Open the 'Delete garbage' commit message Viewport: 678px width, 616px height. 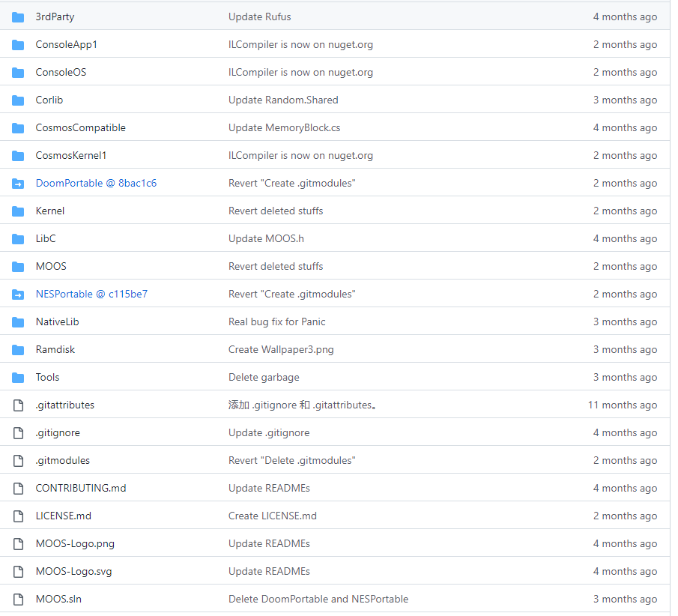point(264,377)
